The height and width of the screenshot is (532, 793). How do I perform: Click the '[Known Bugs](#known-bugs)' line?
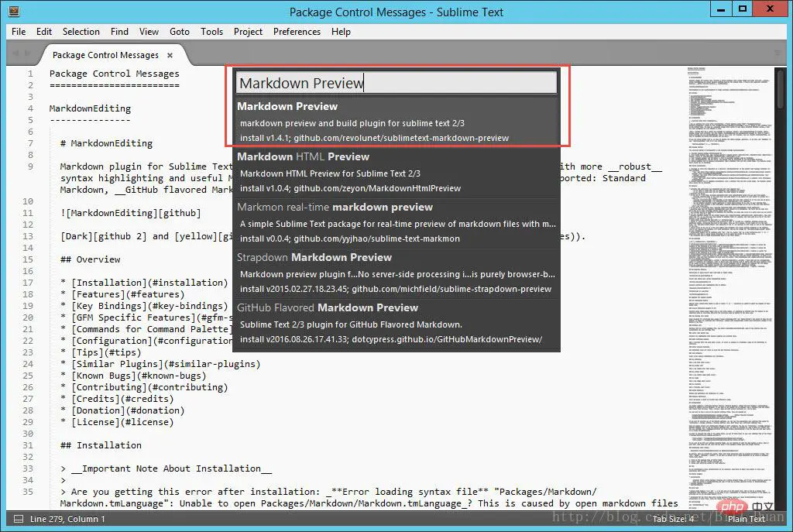[133, 376]
